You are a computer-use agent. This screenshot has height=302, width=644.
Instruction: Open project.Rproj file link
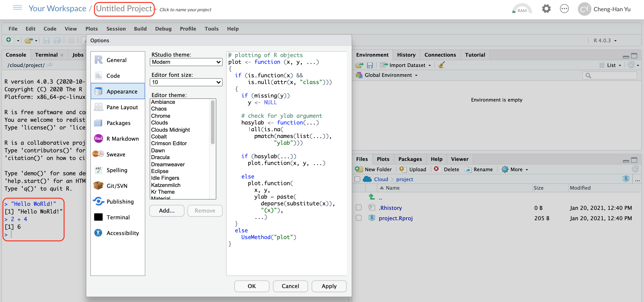click(x=396, y=218)
